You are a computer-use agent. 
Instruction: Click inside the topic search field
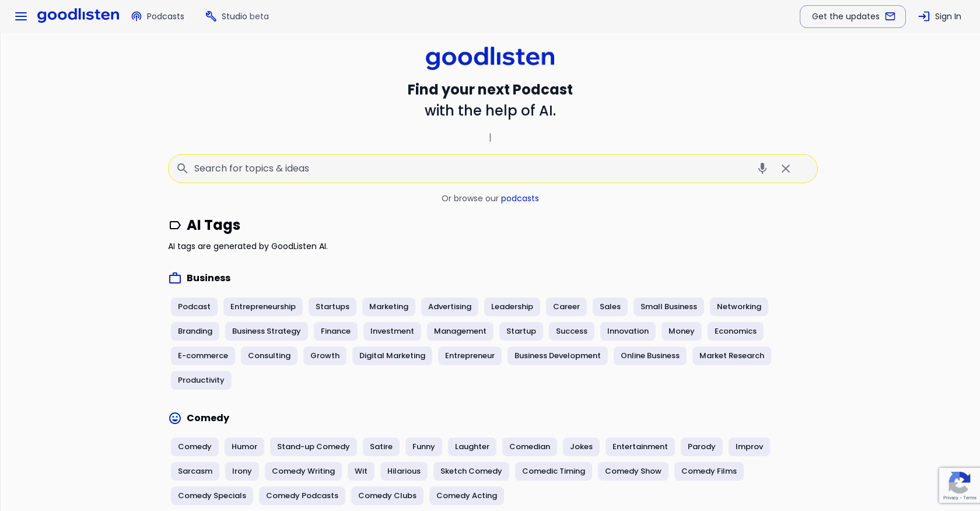pos(408,169)
